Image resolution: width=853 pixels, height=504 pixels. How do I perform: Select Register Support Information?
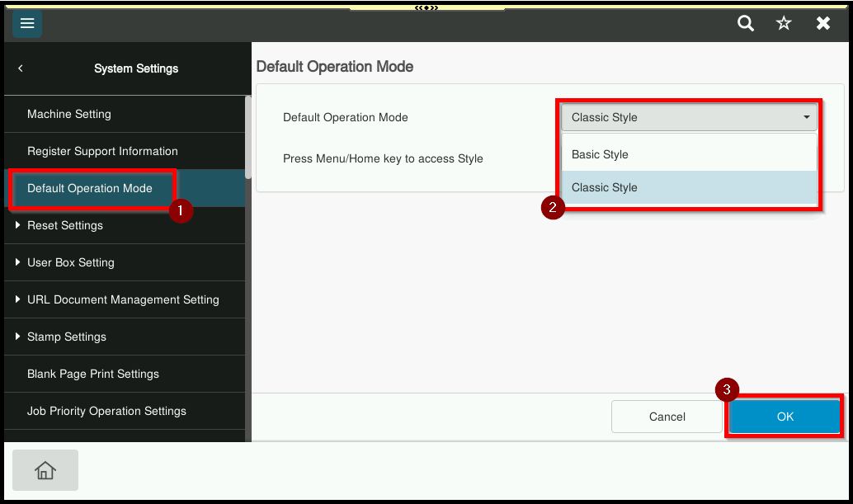tap(102, 151)
